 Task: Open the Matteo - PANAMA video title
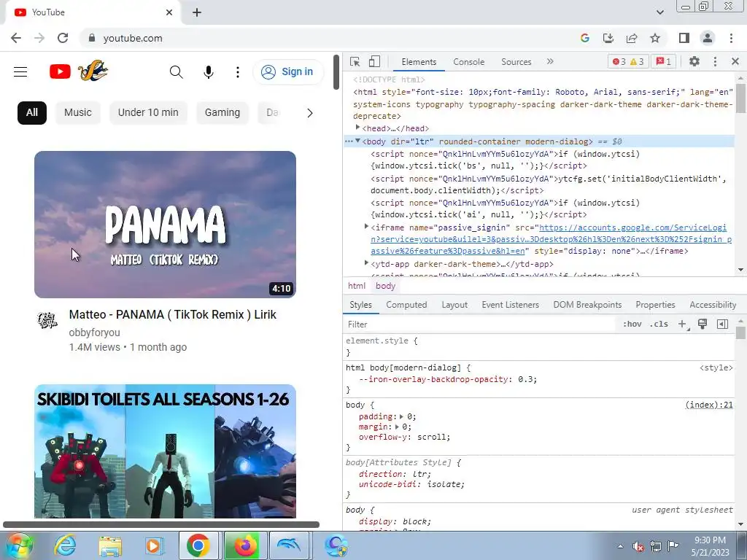pos(172,315)
